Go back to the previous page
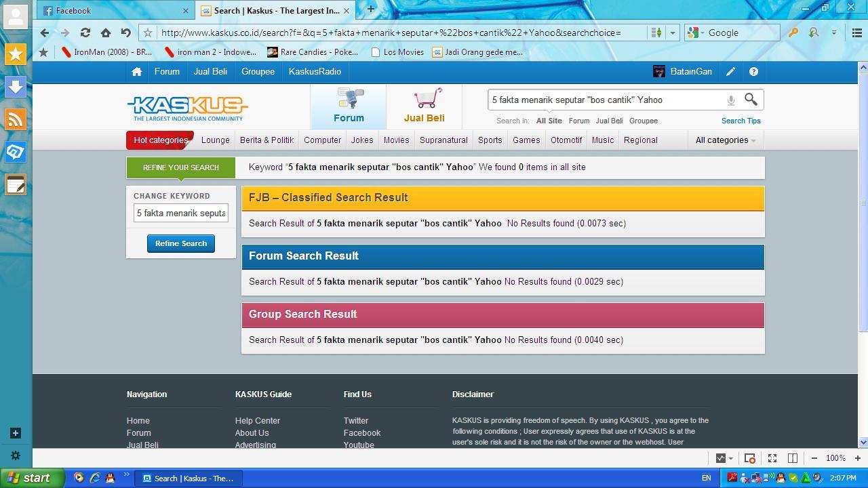The height and width of the screenshot is (488, 868). (45, 33)
